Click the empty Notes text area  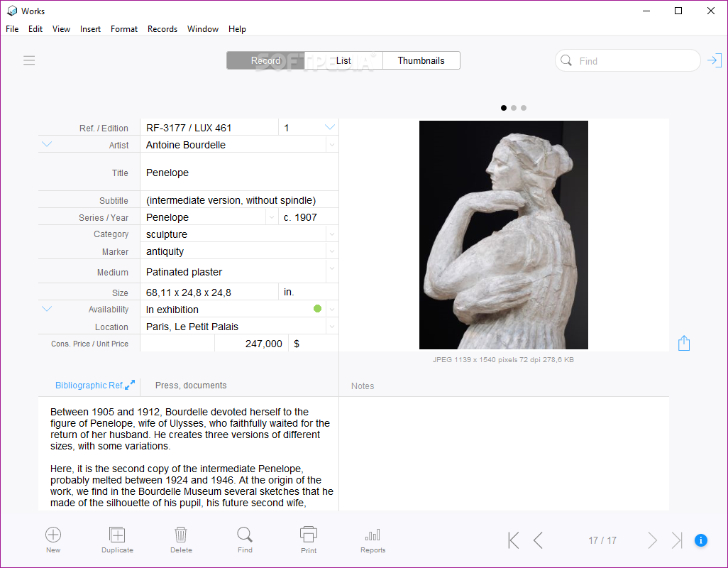click(504, 454)
